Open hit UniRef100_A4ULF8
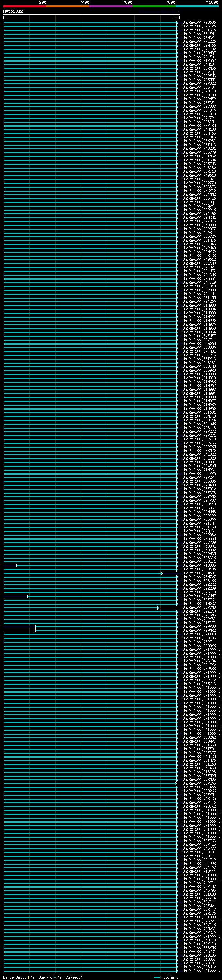The image size is (222, 980). pyautogui.click(x=199, y=91)
